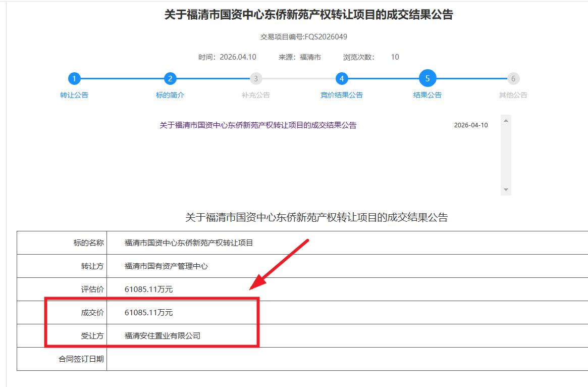Select the highlighted step 5 circle
This screenshot has height=387, width=588.
[x=427, y=79]
